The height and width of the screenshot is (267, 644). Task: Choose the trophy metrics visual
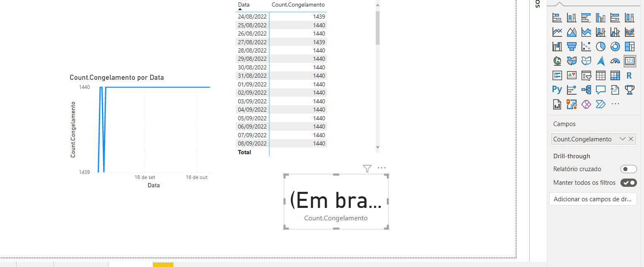pos(630,90)
